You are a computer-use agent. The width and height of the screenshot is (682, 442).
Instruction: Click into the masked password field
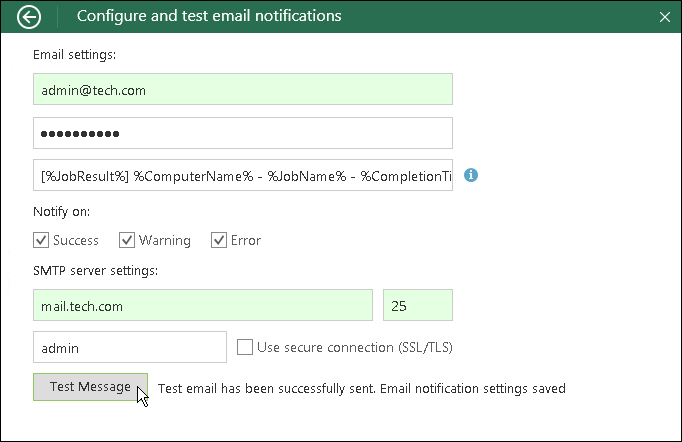242,133
